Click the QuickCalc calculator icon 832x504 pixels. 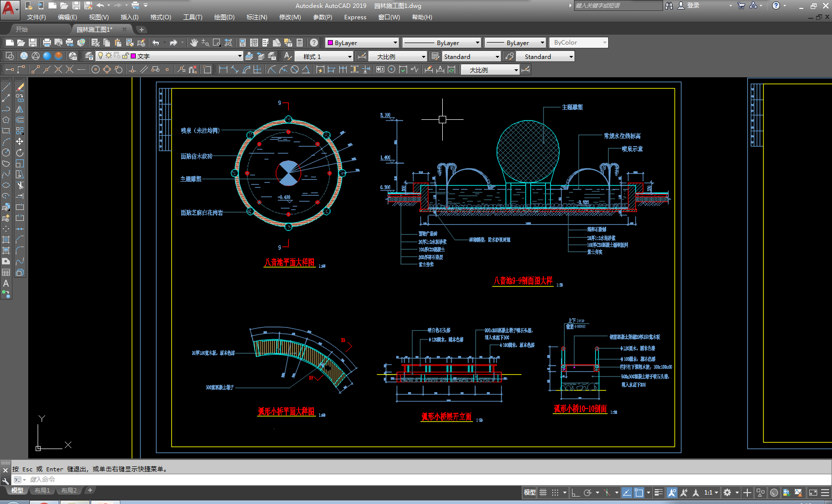point(300,43)
